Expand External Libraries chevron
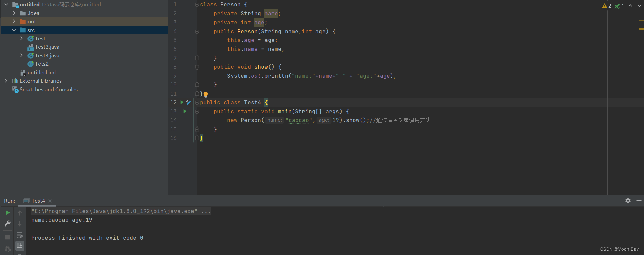Screen dimensions: 644x255 6,81
